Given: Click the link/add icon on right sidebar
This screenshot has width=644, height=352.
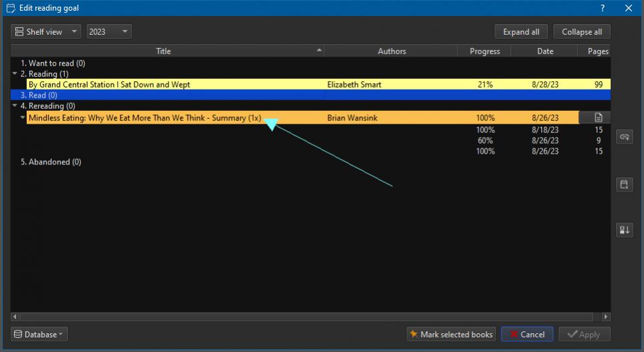Looking at the screenshot, I should (624, 137).
